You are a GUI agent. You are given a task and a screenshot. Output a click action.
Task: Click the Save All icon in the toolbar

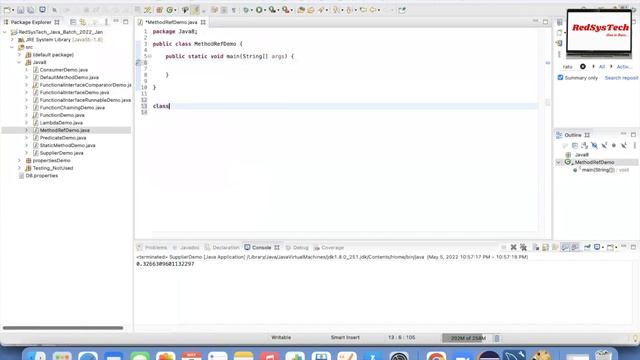coord(31,10)
